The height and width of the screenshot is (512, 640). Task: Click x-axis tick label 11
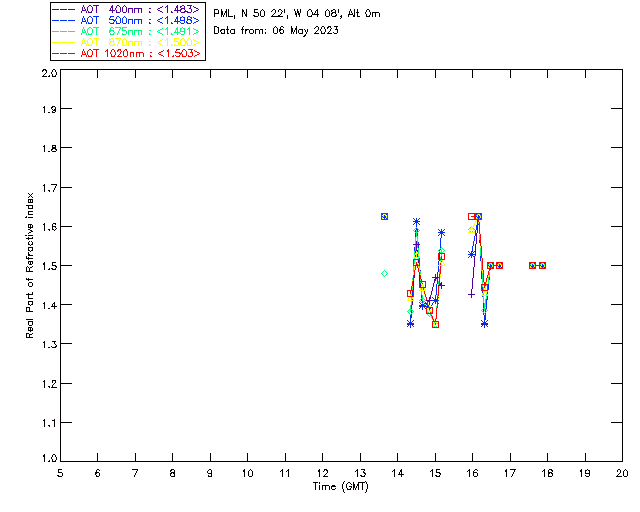pos(285,473)
